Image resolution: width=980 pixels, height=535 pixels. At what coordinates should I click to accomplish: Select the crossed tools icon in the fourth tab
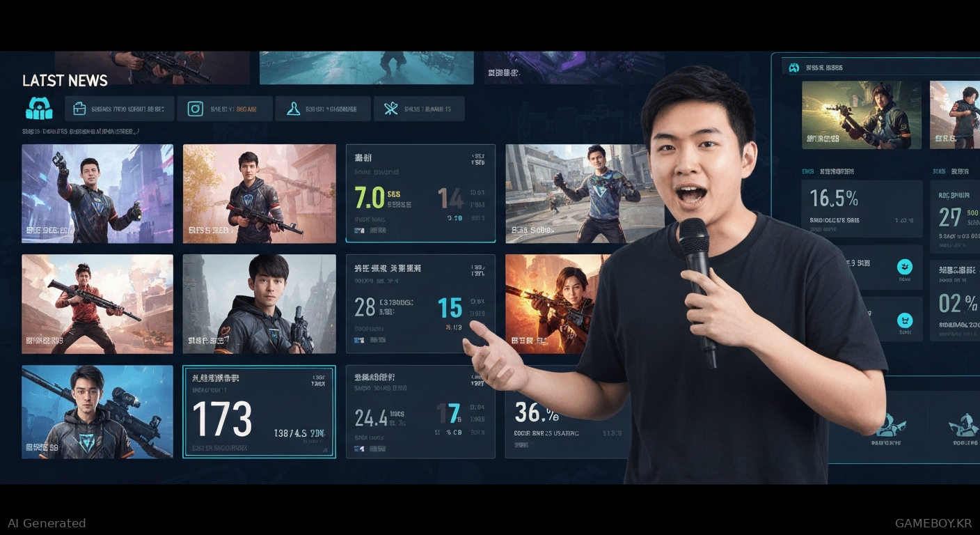[390, 109]
